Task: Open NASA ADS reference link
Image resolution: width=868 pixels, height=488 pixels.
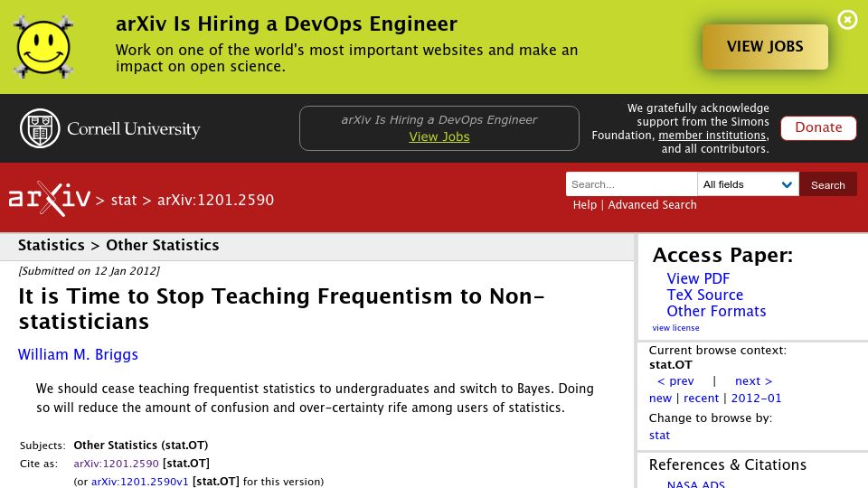Action: pyautogui.click(x=696, y=483)
